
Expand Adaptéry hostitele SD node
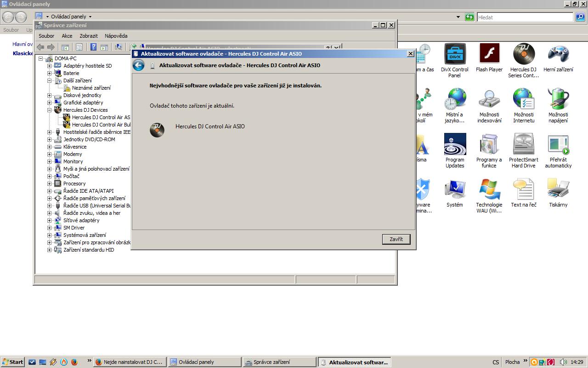pyautogui.click(x=50, y=66)
